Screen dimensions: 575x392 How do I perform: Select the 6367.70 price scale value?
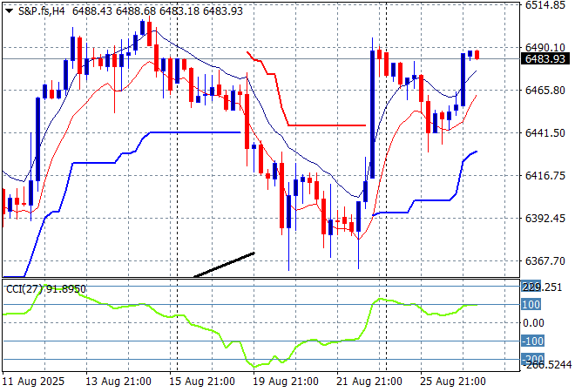point(545,260)
